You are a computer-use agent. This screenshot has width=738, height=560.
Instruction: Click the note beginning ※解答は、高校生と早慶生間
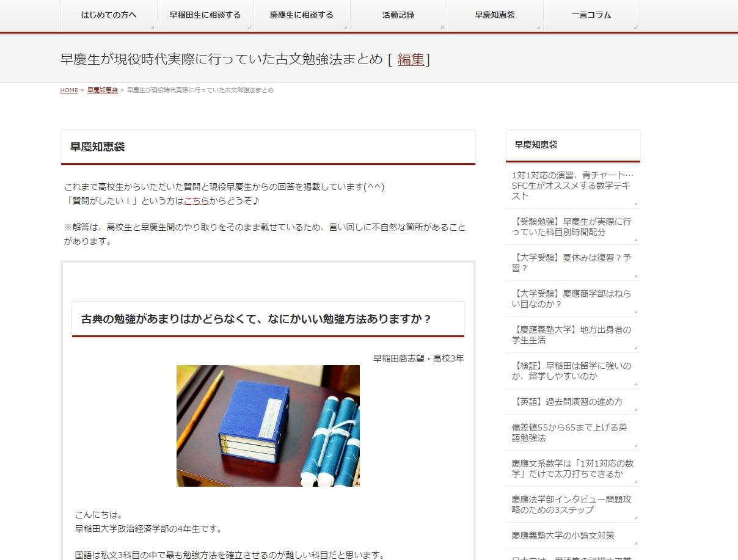point(265,234)
